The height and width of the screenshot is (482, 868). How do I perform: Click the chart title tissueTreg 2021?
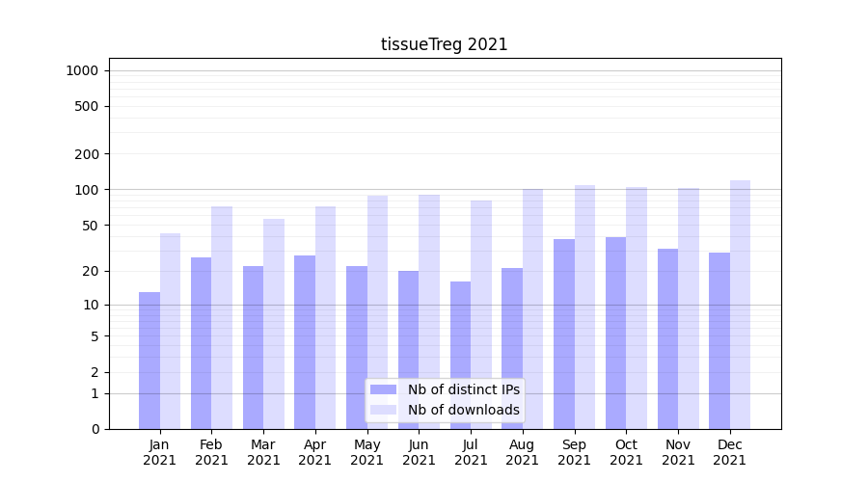point(444,44)
